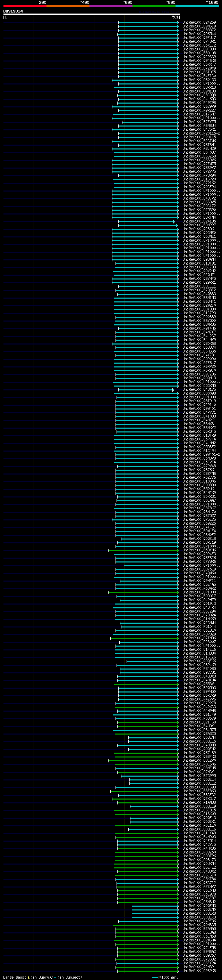This screenshot has height=980, width=222.
Task: Select the UniRef100_Q0QEL8 label
Action: pos(199,539)
